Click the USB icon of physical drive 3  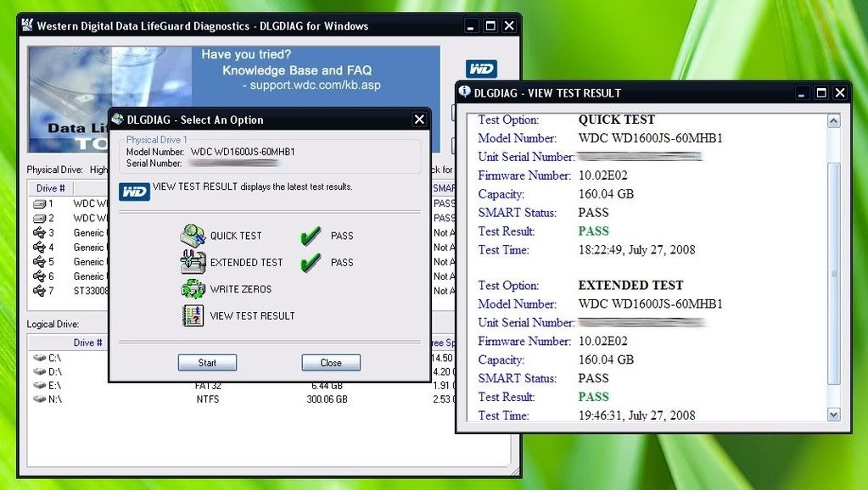[x=39, y=233]
